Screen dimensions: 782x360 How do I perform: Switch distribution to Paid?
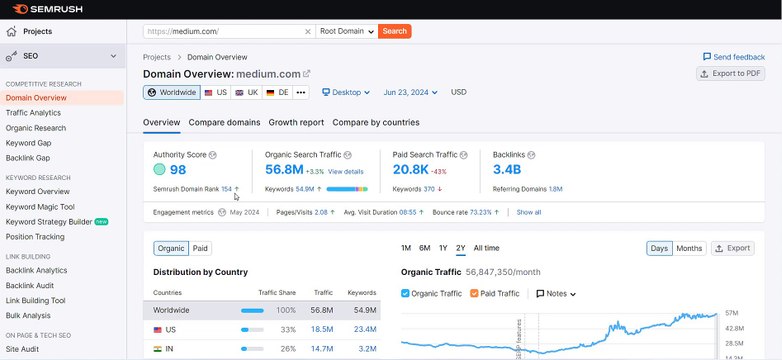[200, 248]
